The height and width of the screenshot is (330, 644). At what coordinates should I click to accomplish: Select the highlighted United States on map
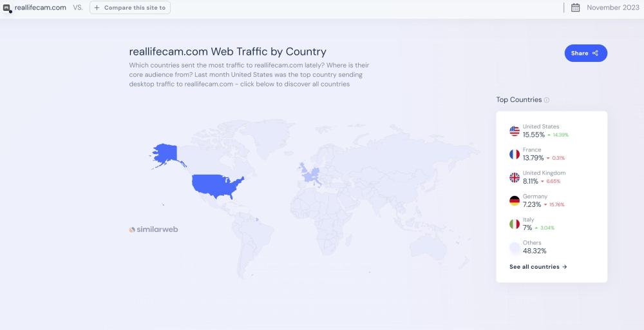point(218,184)
